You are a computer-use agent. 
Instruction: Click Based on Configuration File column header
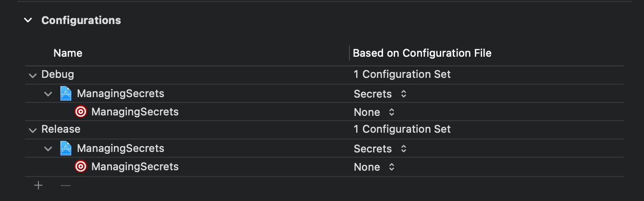422,53
